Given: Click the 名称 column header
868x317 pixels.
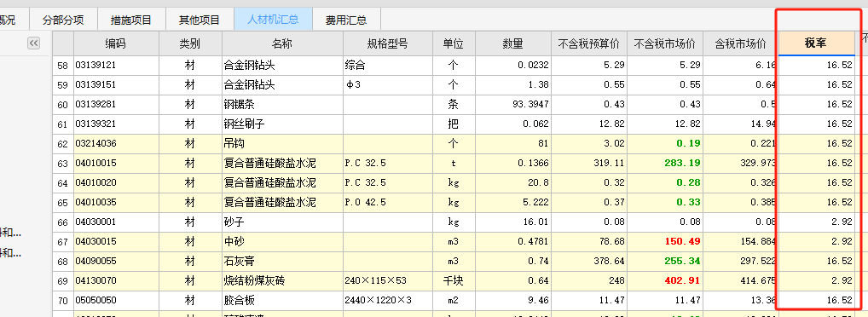Looking at the screenshot, I should [x=282, y=43].
